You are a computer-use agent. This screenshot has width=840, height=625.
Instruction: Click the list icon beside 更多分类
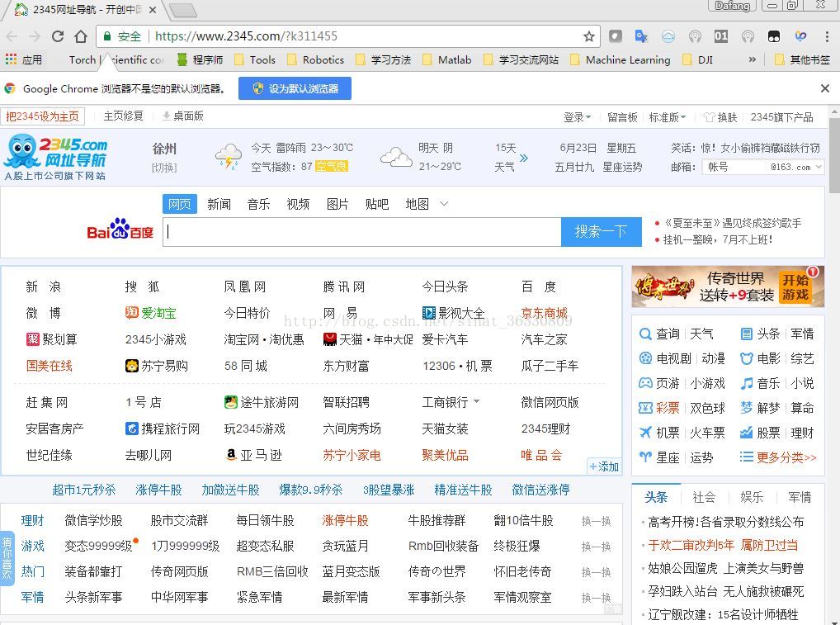[746, 457]
